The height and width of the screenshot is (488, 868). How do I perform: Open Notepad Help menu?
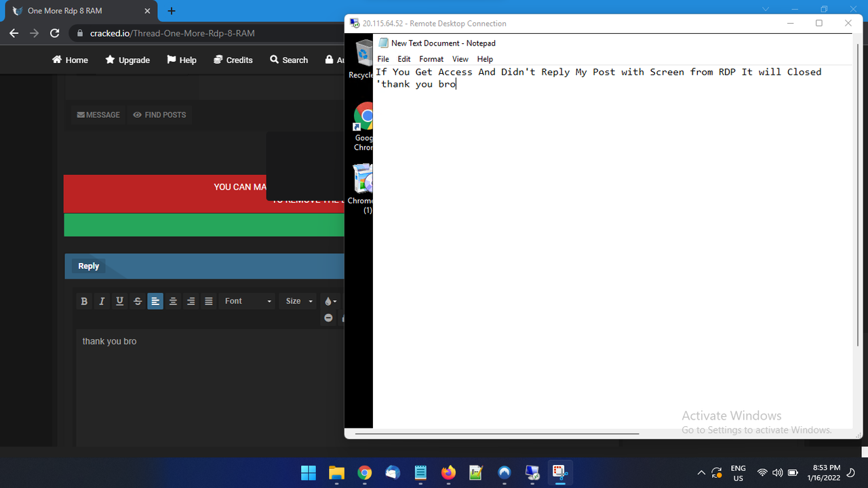click(485, 59)
